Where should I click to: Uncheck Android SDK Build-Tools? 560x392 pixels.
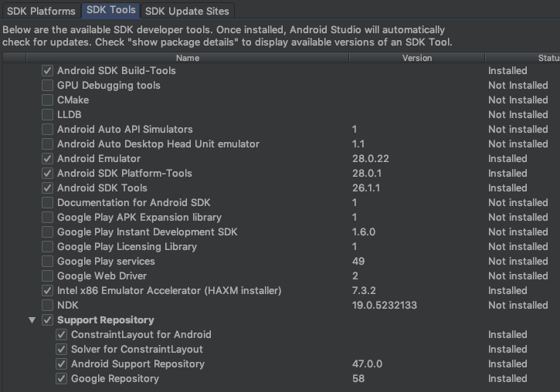click(x=48, y=71)
